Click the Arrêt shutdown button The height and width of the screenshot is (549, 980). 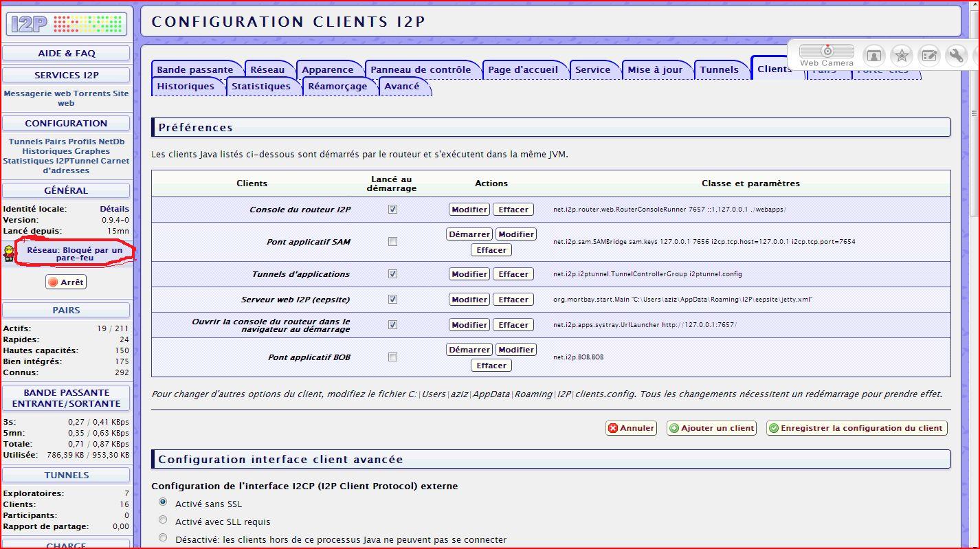(66, 282)
